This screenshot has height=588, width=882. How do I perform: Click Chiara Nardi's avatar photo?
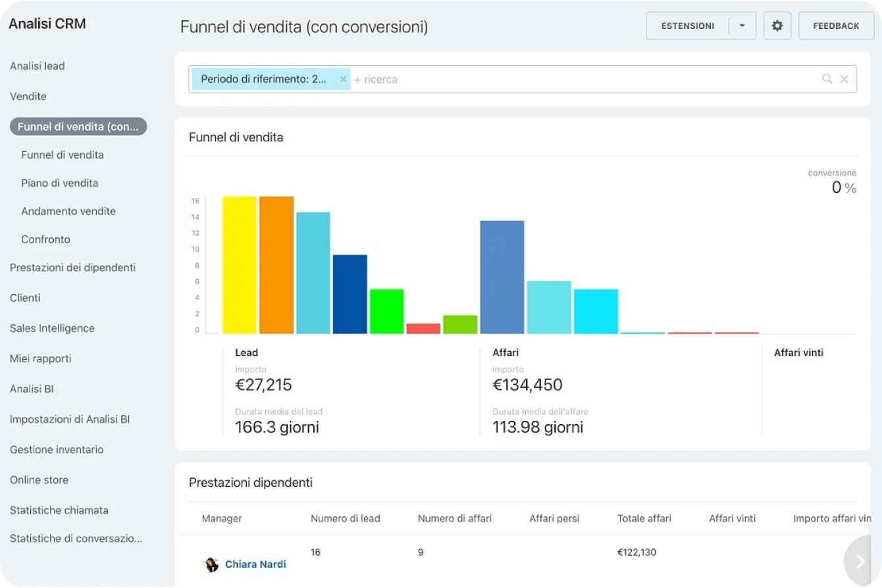[211, 564]
